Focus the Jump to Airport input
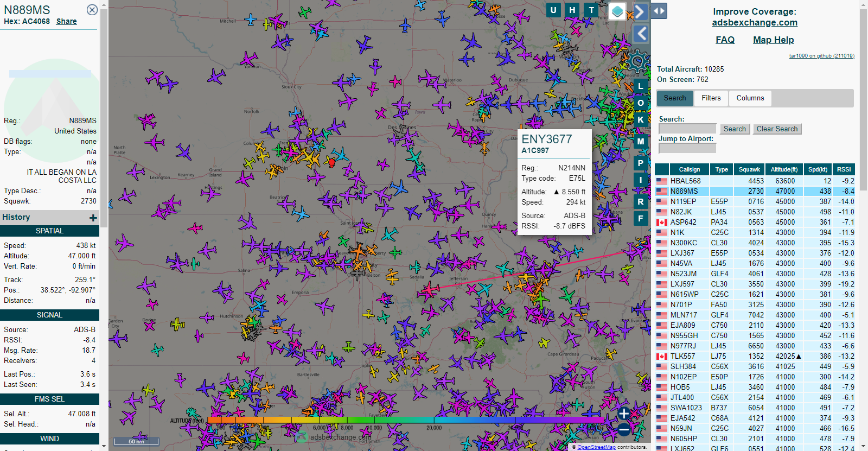 tap(687, 148)
